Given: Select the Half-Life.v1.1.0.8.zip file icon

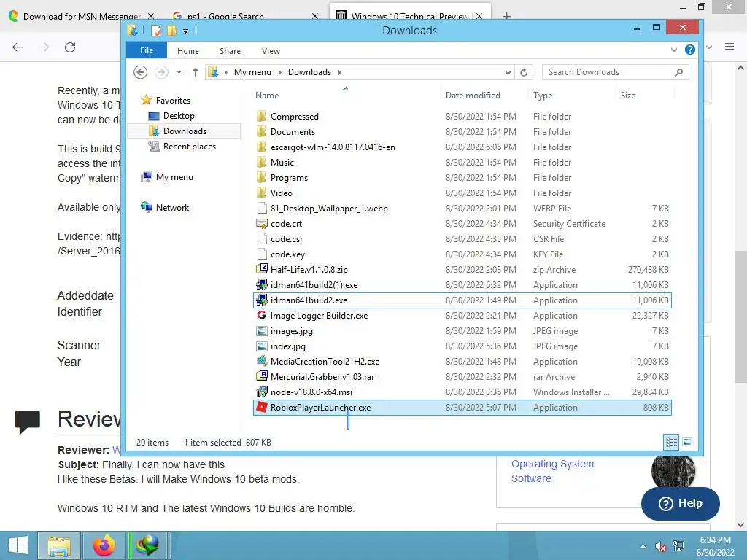Looking at the screenshot, I should click(262, 269).
